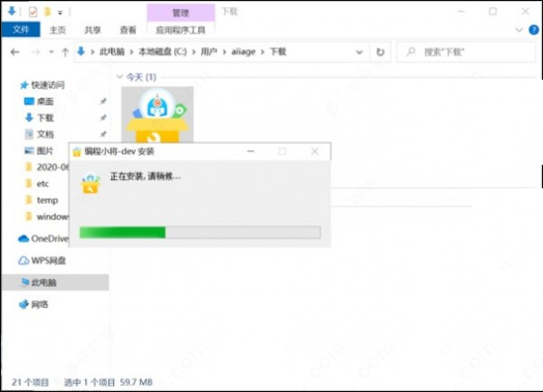The height and width of the screenshot is (392, 543).
Task: Minimize the 编程小将-dev 安装 dialog
Action: point(251,151)
